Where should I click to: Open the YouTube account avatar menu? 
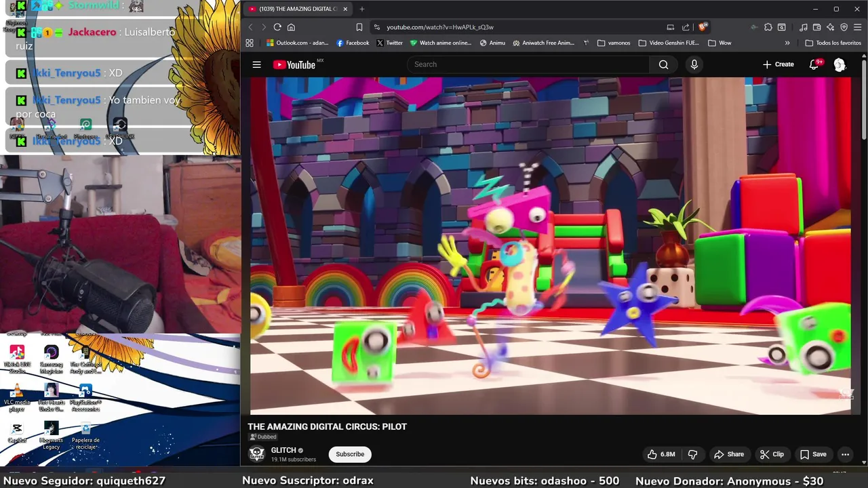(840, 64)
